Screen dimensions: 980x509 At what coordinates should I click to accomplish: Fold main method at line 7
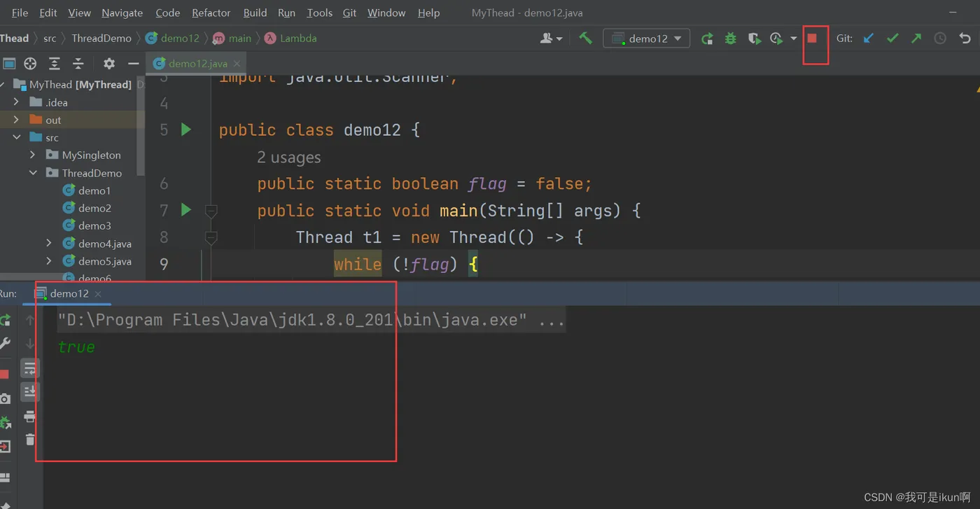coord(211,210)
